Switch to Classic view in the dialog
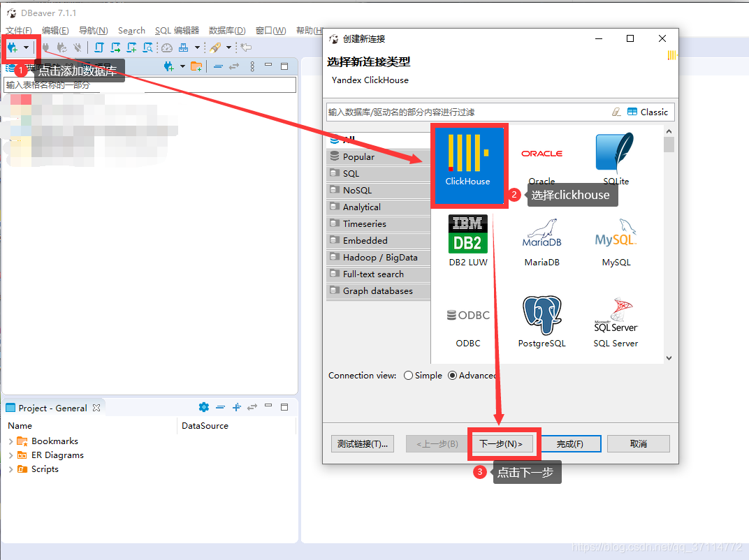The image size is (749, 560). 648,112
